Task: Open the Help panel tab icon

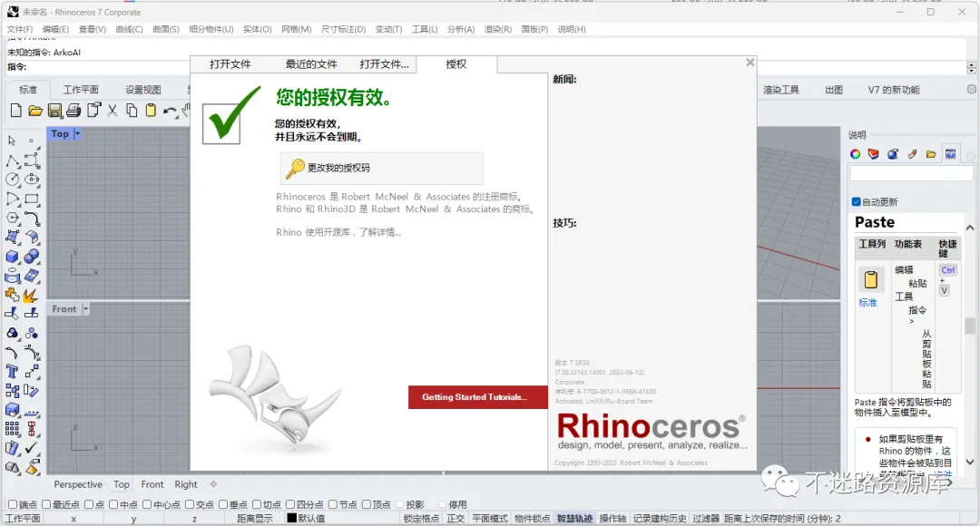Action: tap(951, 154)
